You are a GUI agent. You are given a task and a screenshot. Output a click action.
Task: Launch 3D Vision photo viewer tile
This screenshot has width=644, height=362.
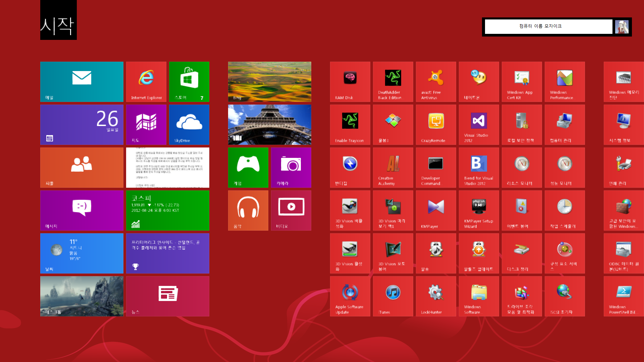tap(393, 253)
